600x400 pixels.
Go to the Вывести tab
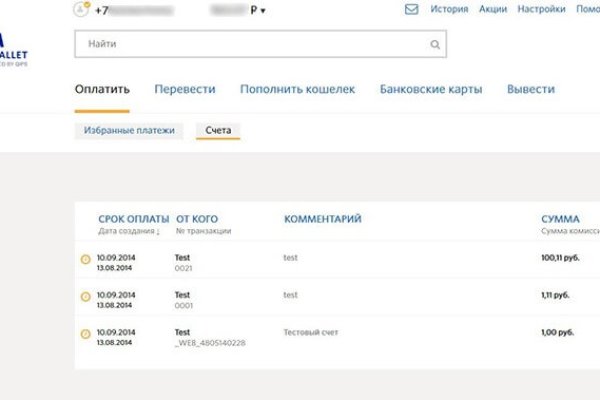tap(530, 89)
